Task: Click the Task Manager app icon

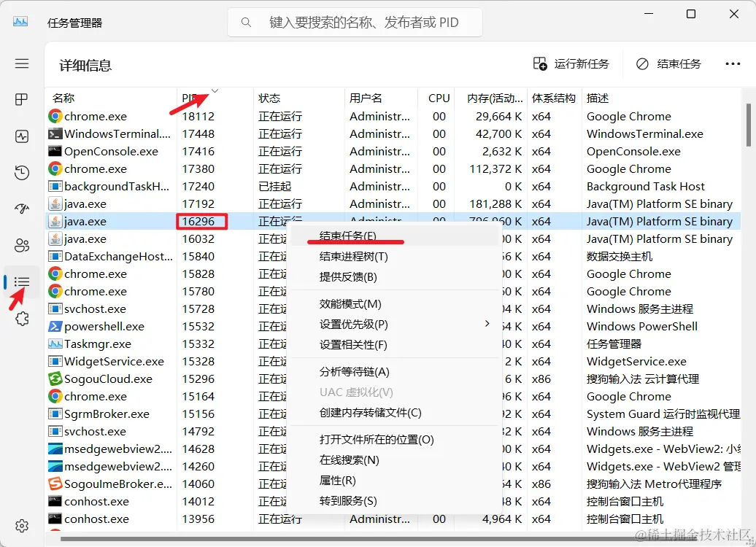Action: pos(20,22)
